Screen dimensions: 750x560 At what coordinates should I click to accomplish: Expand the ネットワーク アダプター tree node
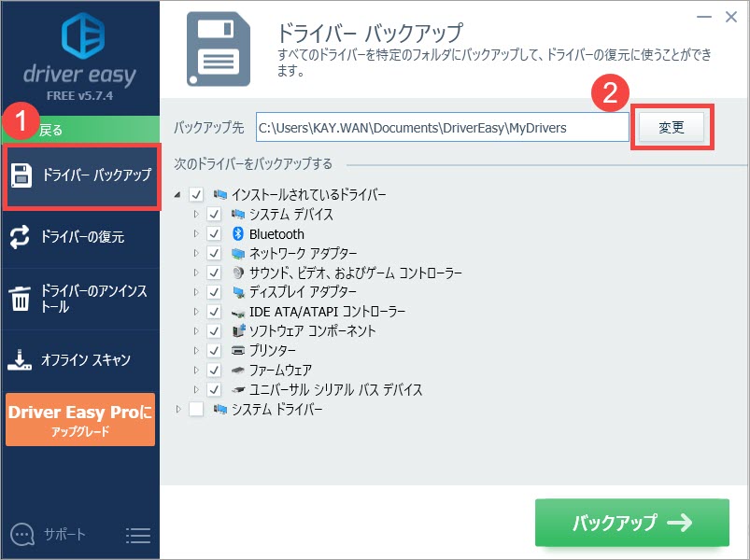tap(196, 253)
